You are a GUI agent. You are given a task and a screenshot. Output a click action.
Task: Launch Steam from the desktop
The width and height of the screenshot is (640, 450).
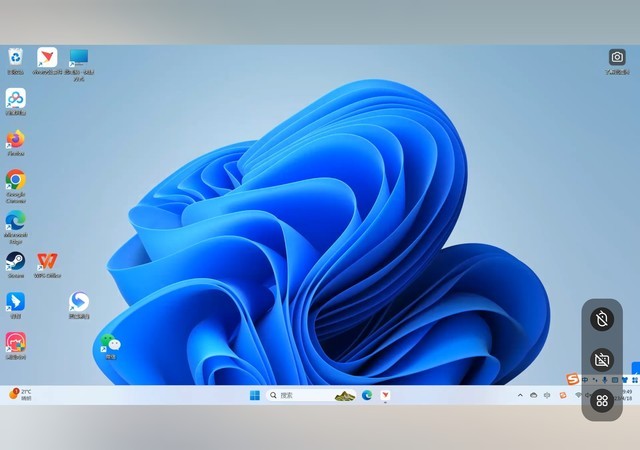[x=16, y=265]
